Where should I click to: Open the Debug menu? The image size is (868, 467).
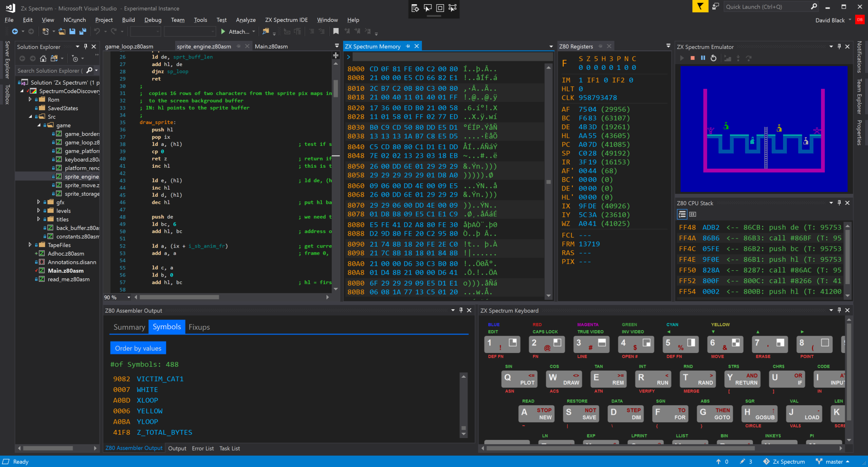tap(153, 20)
